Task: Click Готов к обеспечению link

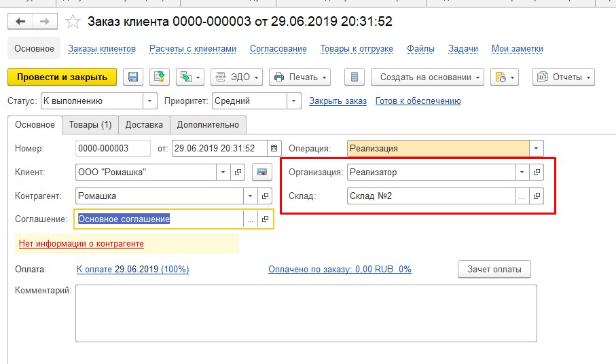Action: 418,101
